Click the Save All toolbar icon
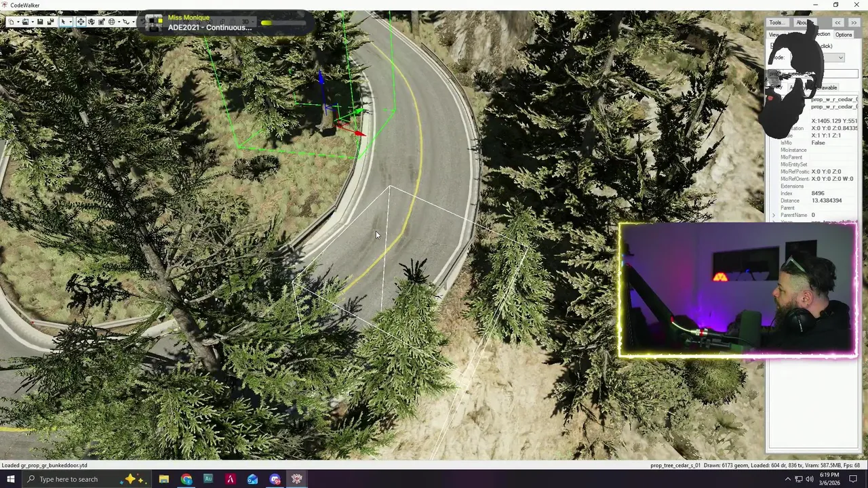This screenshot has height=488, width=868. [x=50, y=22]
